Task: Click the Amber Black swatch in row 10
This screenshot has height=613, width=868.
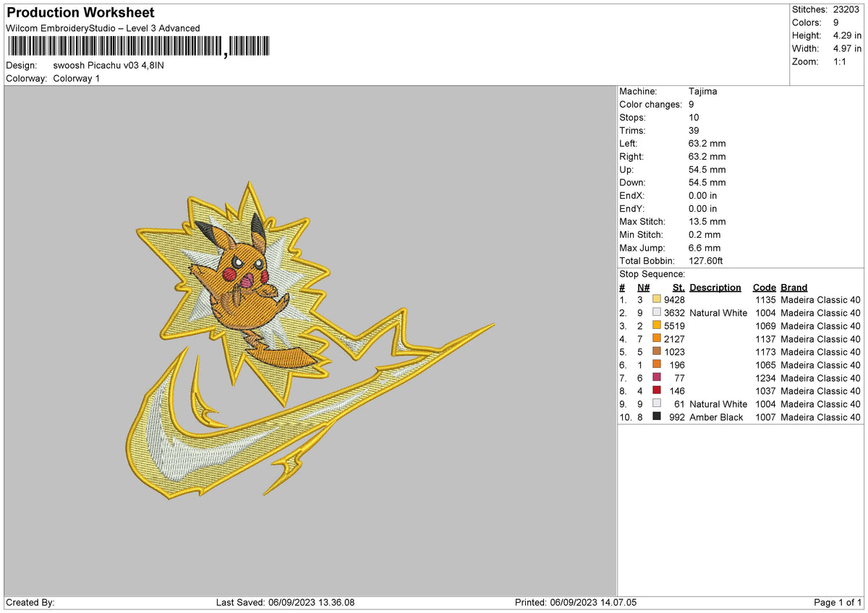Action: pos(656,417)
